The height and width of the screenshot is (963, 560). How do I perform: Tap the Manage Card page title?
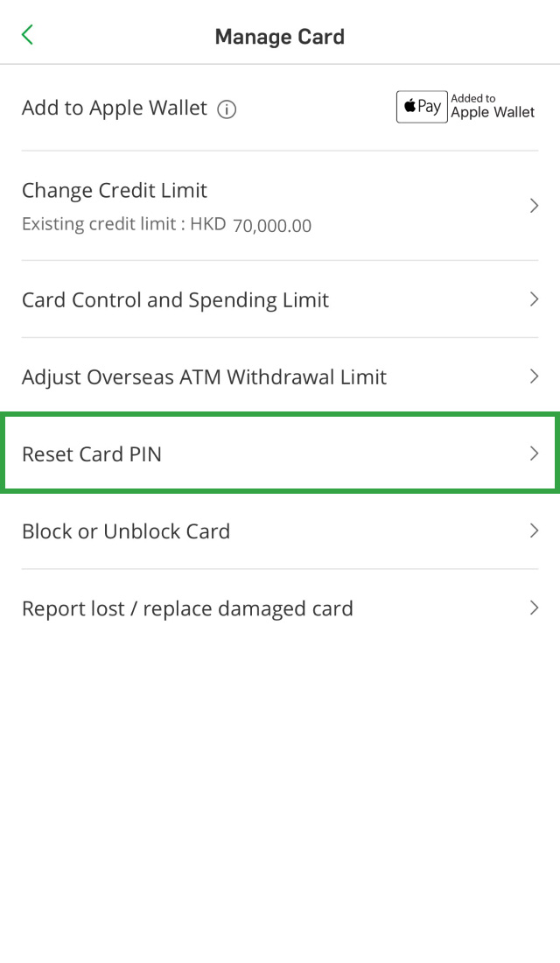(280, 37)
